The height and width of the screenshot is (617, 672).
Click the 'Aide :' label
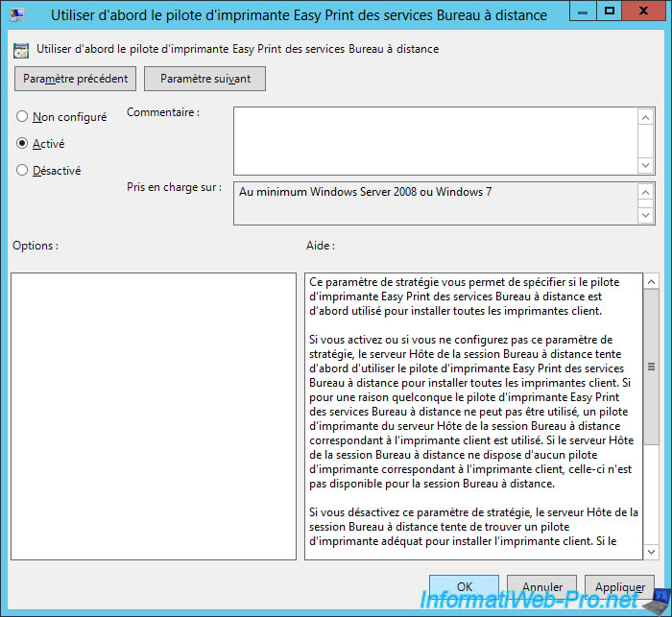(321, 246)
